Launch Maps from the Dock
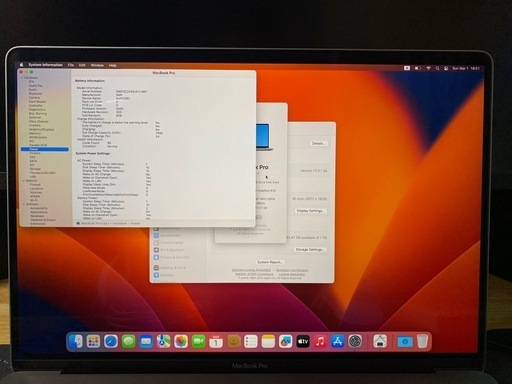Image resolution: width=512 pixels, height=384 pixels. pyautogui.click(x=163, y=341)
